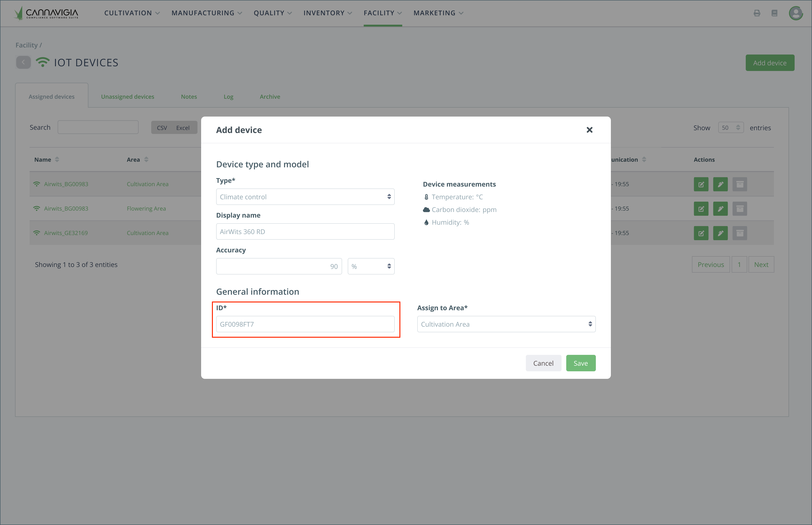Click the Display name input field
This screenshot has height=525, width=812.
[x=305, y=231]
